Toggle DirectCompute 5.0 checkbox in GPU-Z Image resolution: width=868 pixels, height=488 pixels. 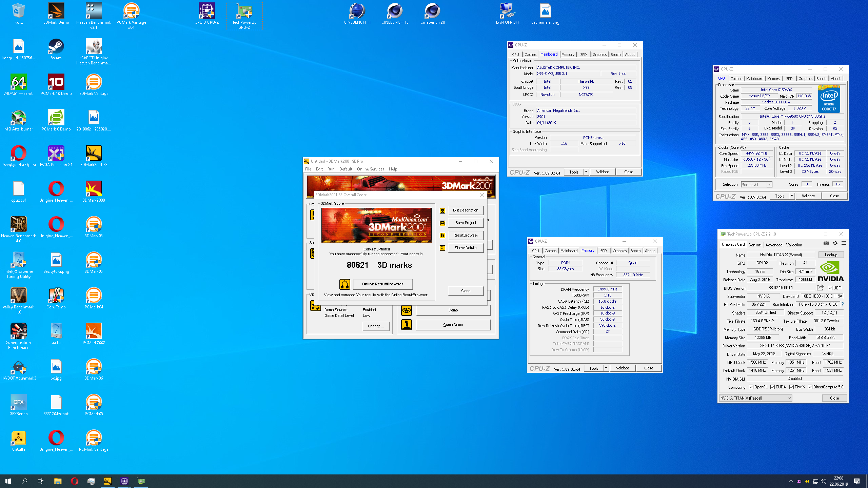coord(810,387)
